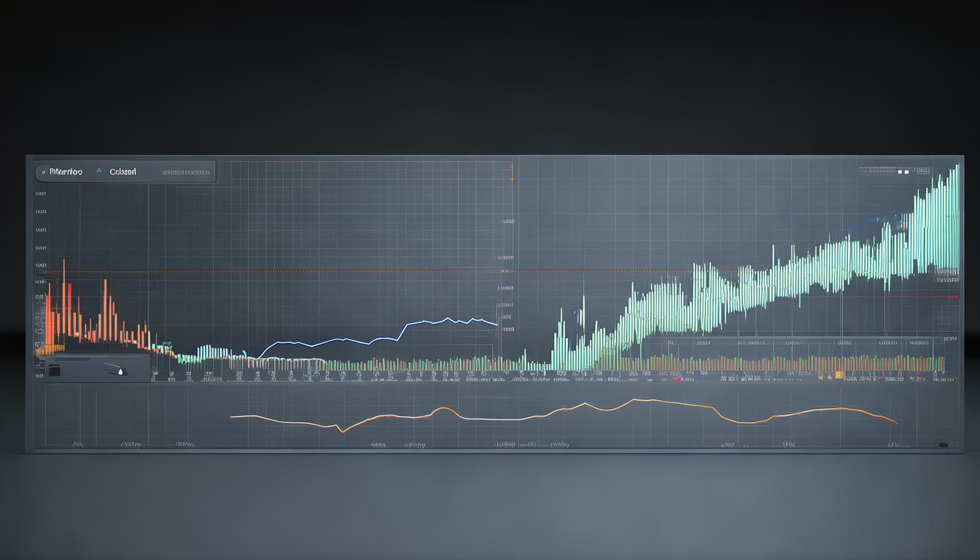Click the orange oval icon in bottom-right corner
This screenshot has width=980, height=560.
[944, 444]
